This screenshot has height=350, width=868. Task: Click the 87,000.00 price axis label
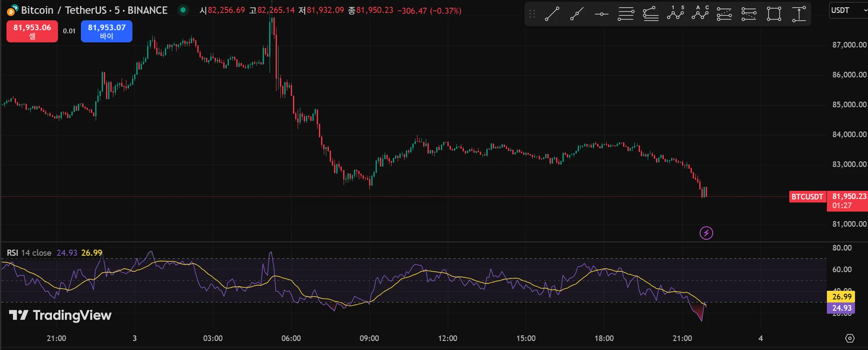pos(849,45)
